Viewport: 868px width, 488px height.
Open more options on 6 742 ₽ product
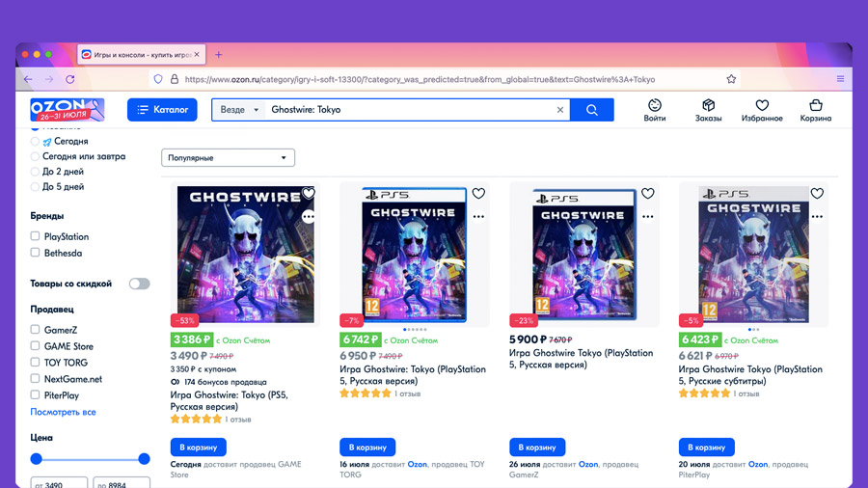point(478,217)
